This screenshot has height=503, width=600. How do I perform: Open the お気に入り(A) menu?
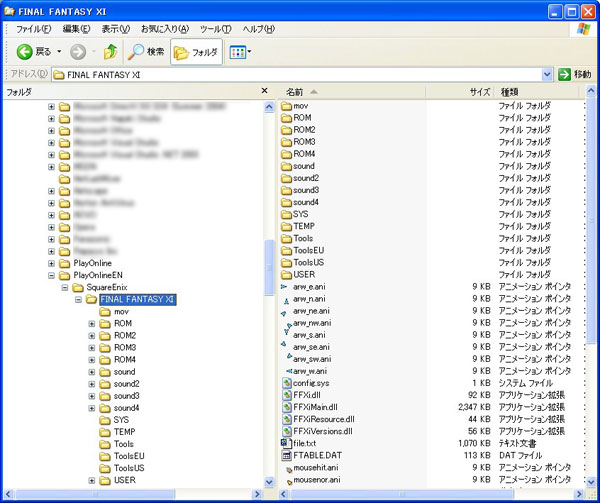165,29
